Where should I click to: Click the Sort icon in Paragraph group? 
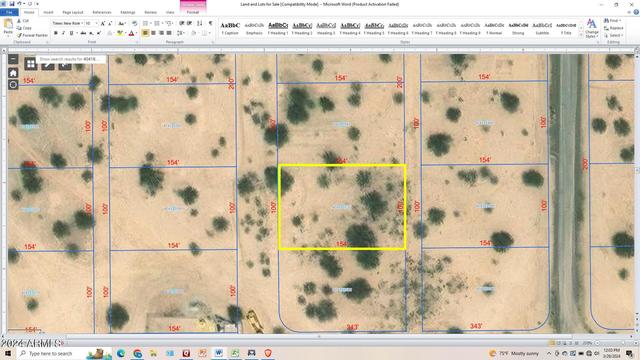[200, 23]
